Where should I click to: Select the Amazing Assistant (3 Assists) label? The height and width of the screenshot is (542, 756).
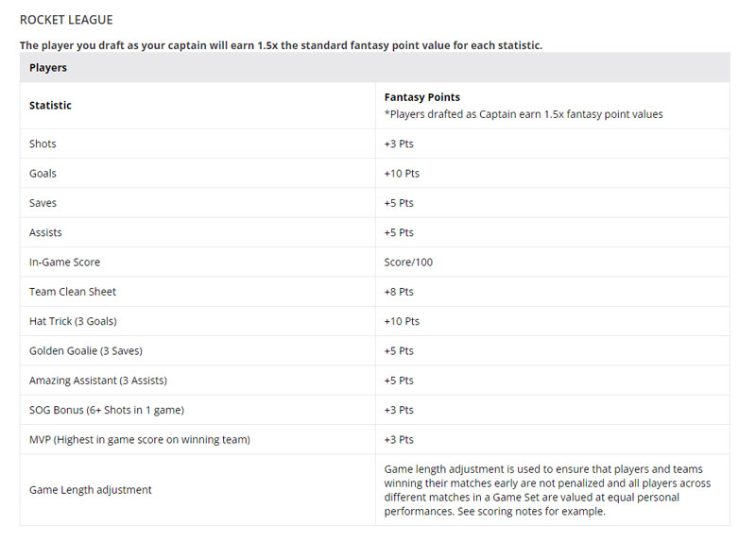pos(98,381)
